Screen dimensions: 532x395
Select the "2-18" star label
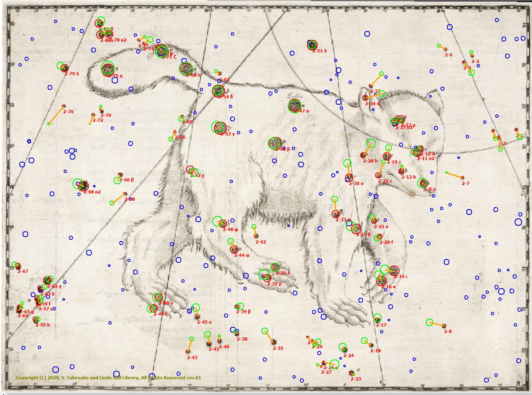tap(375, 351)
